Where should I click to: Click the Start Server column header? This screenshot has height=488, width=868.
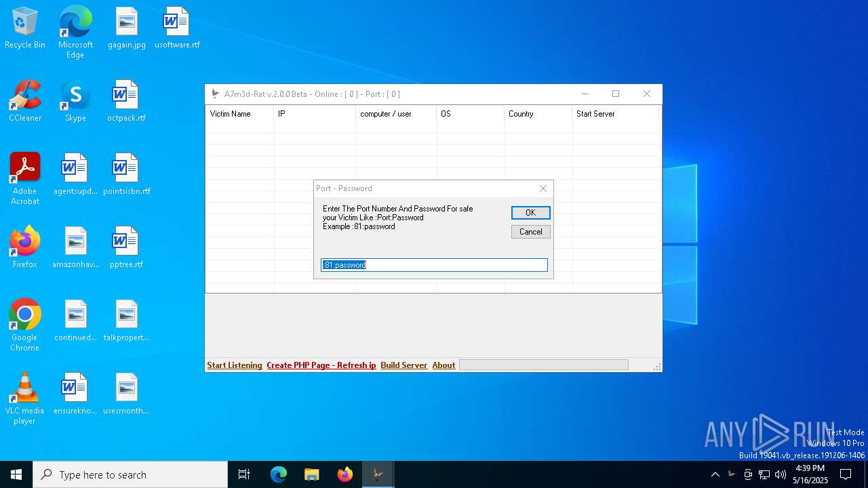point(616,114)
